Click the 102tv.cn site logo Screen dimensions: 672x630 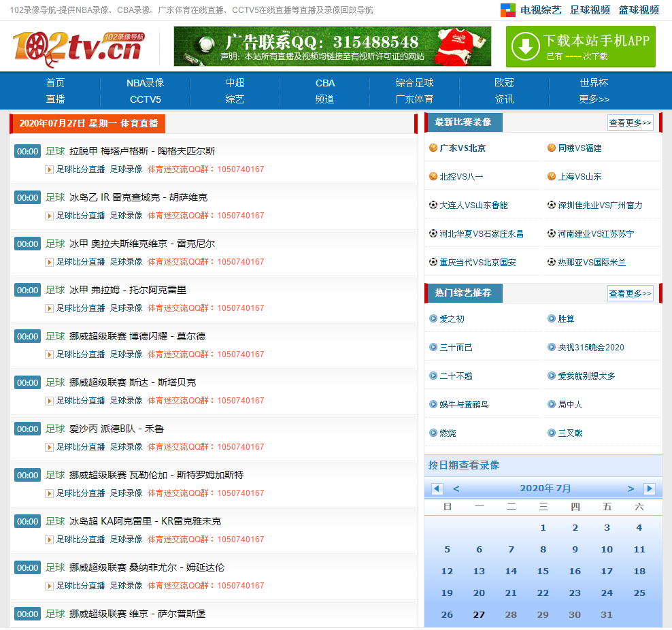(x=78, y=47)
